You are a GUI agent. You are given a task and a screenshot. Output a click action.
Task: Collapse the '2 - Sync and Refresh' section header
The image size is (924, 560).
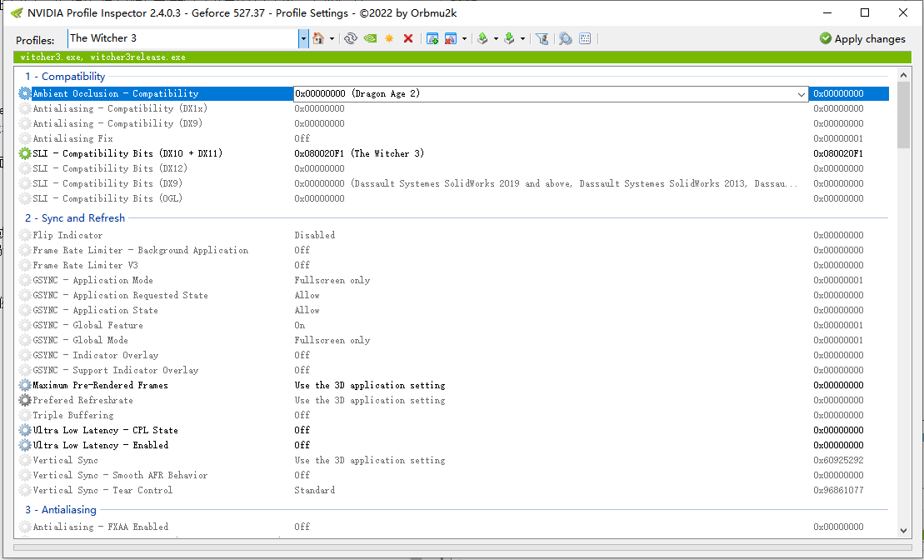point(75,218)
